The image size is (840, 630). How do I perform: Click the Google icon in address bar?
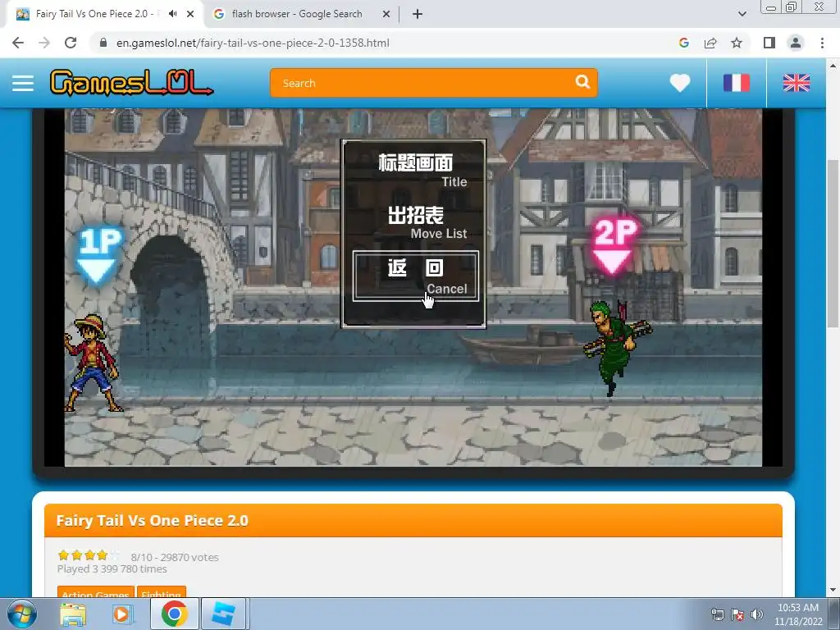683,43
